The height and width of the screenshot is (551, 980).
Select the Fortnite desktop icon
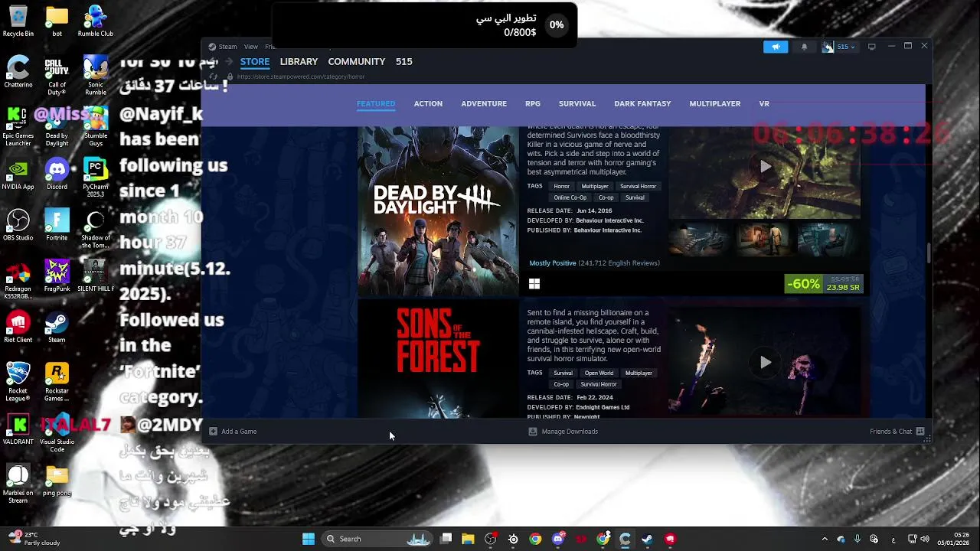(x=57, y=226)
